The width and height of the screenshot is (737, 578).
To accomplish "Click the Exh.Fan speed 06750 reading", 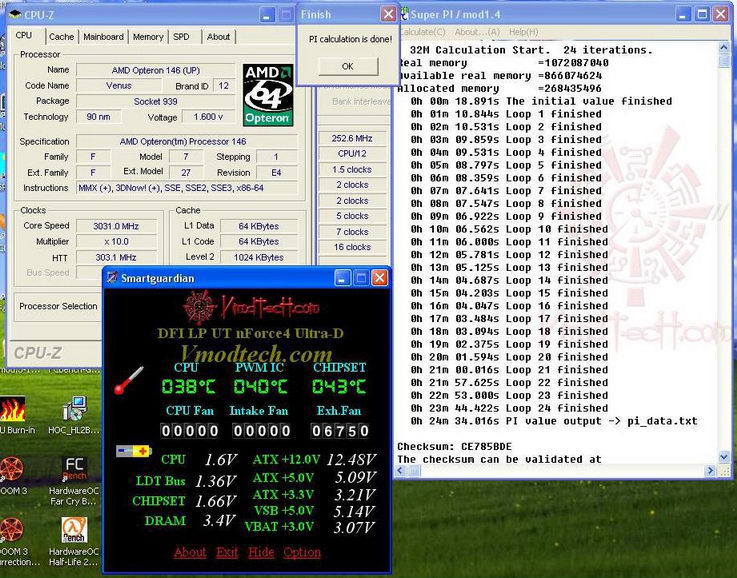I will [x=339, y=430].
